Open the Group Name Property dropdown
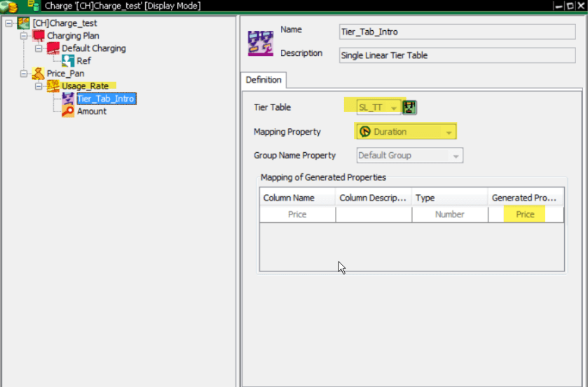The height and width of the screenshot is (387, 588). coord(456,156)
